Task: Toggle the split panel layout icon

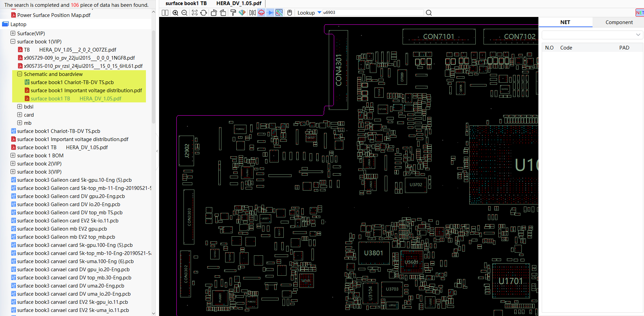Action: click(165, 13)
